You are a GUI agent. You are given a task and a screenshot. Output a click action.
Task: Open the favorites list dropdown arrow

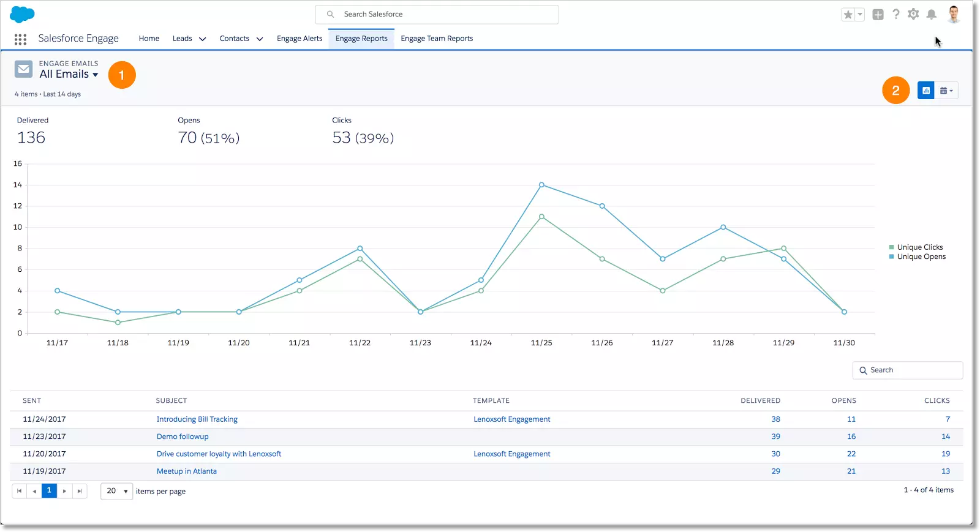point(860,15)
